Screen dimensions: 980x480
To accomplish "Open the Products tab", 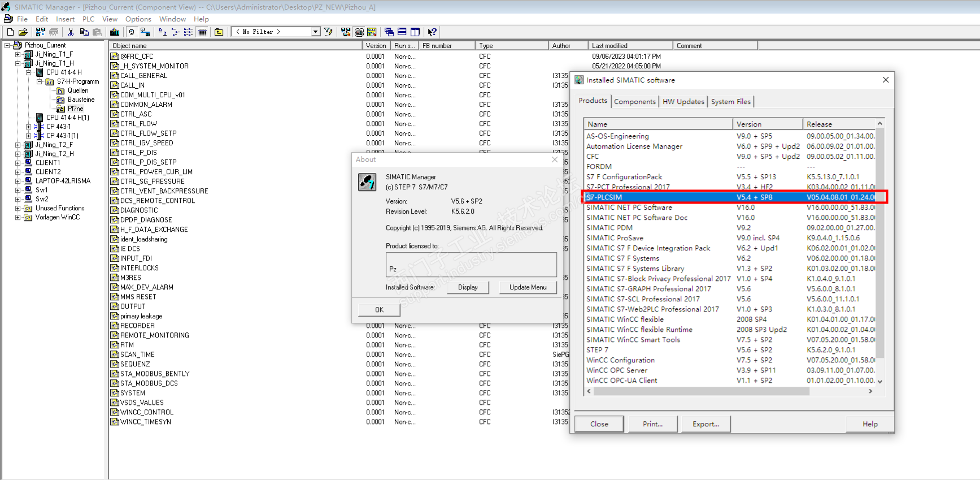I will (x=593, y=101).
